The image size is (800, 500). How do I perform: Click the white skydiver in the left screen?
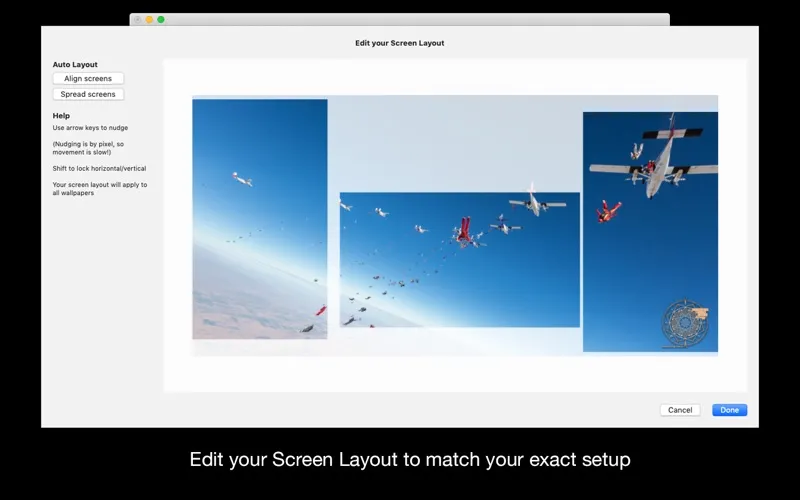tap(242, 179)
